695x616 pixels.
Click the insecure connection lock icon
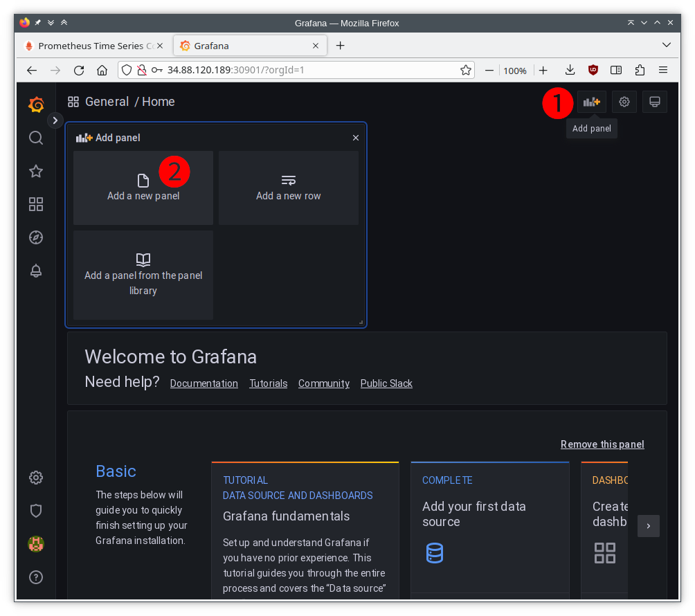click(142, 70)
